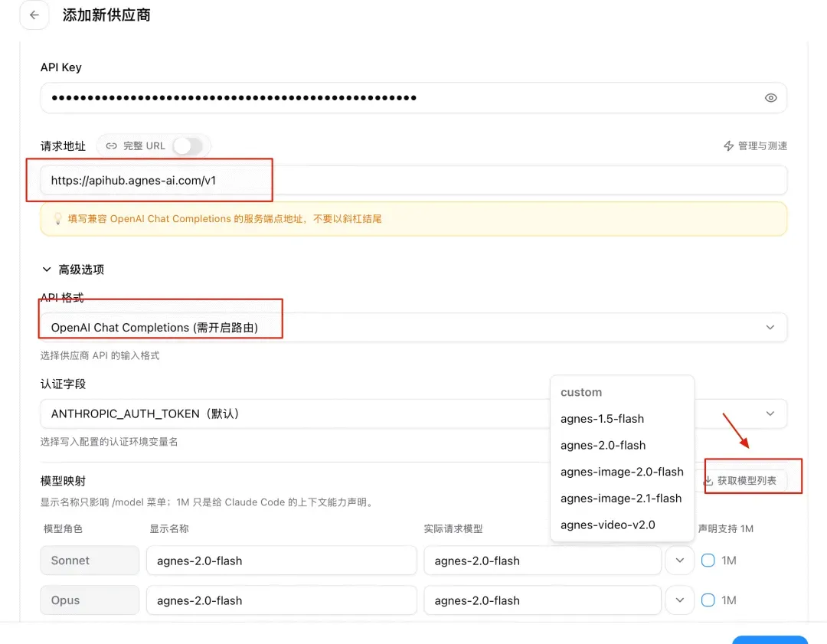Open the Sonnet row model dropdown chevron
The height and width of the screenshot is (644, 827).
[680, 561]
